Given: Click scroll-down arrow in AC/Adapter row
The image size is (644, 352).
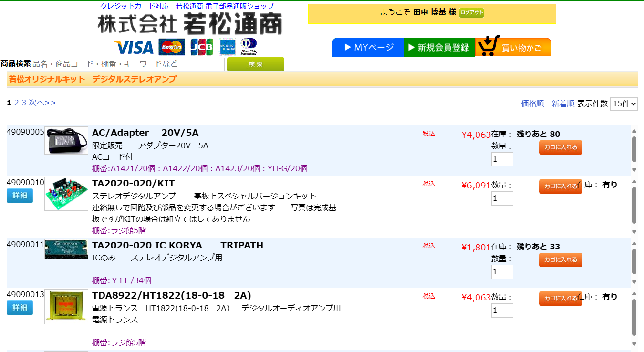Looking at the screenshot, I should [x=634, y=170].
